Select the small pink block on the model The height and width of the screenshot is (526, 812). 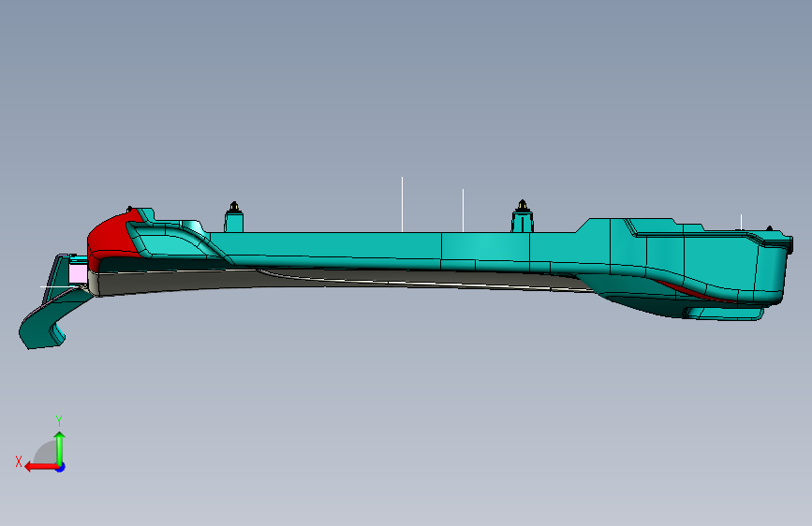point(78,273)
